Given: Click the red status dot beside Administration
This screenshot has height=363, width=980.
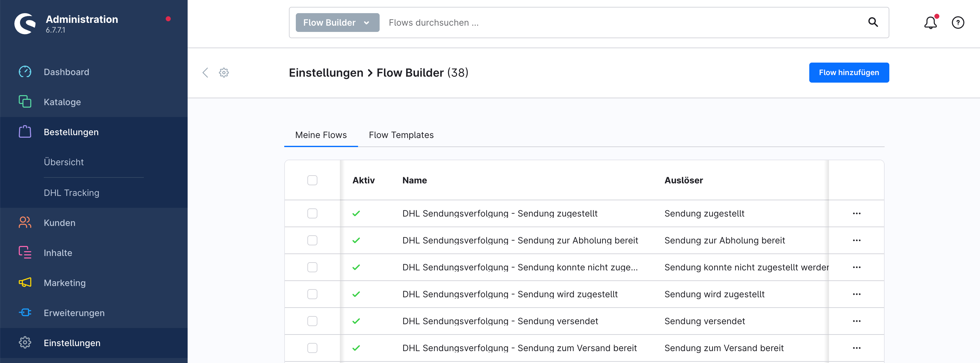Looking at the screenshot, I should (168, 19).
